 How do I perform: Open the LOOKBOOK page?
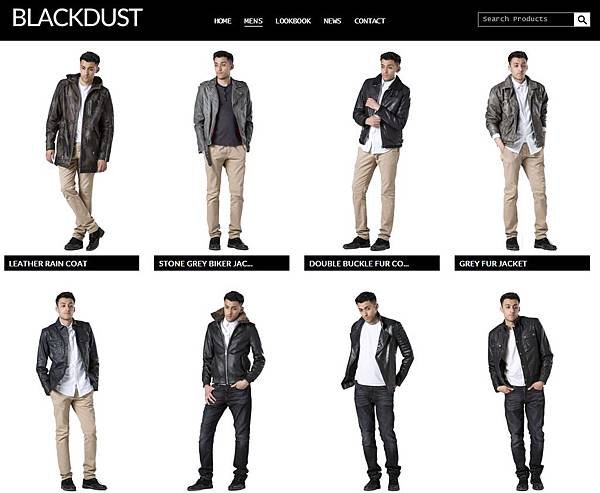pos(293,21)
